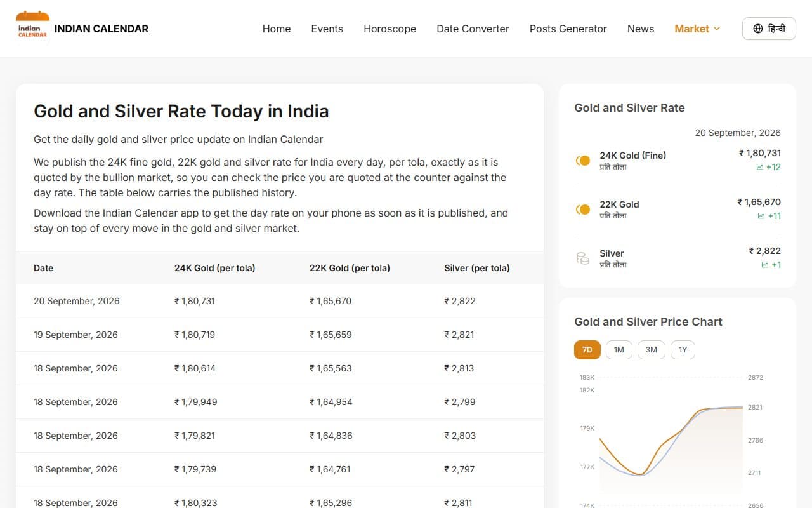Click the 24K Gold (per tola) column header
Image resolution: width=812 pixels, height=508 pixels.
214,268
